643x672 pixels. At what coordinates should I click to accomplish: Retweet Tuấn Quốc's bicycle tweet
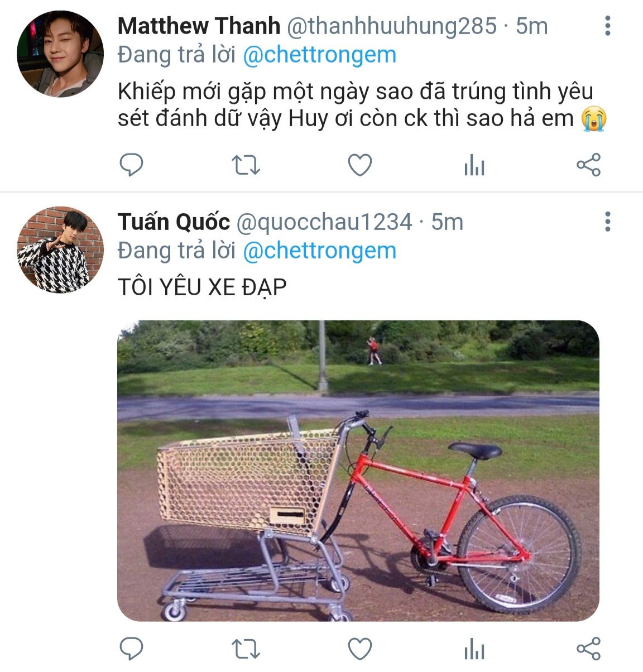click(246, 649)
